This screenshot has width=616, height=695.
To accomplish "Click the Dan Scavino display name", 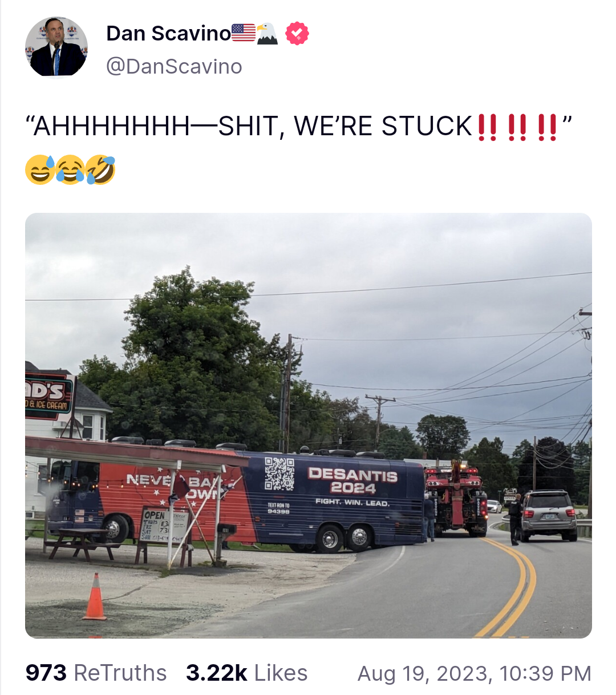I will coord(168,33).
